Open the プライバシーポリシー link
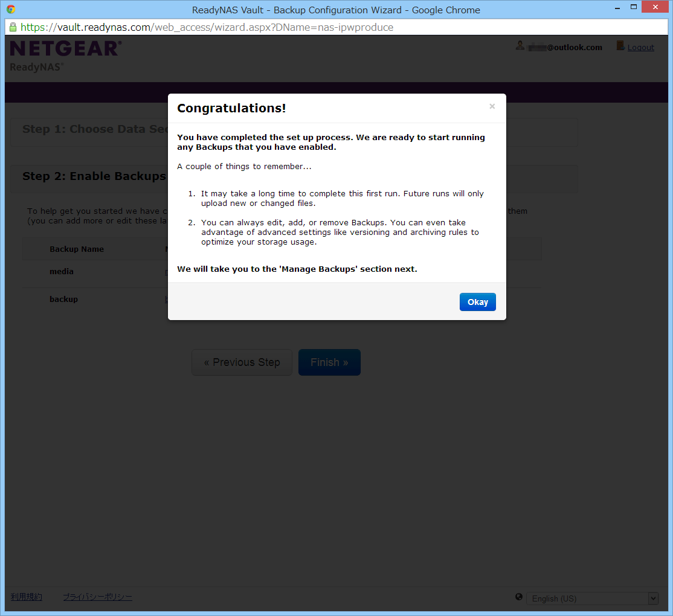Viewport: 673px width, 616px height. coord(97,597)
